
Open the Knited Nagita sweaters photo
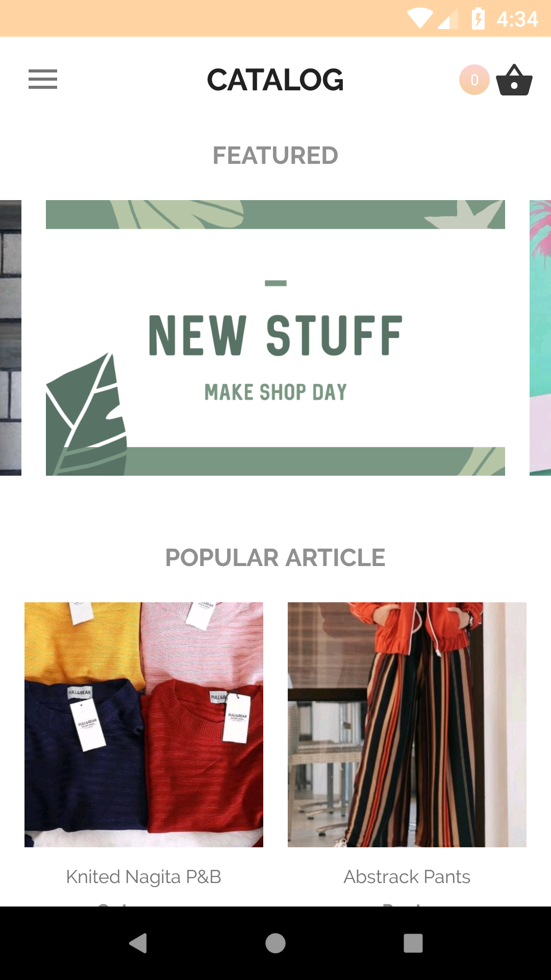coord(144,725)
